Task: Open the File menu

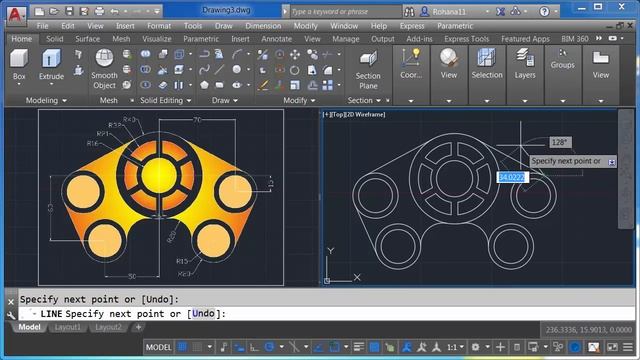Action: (42, 26)
